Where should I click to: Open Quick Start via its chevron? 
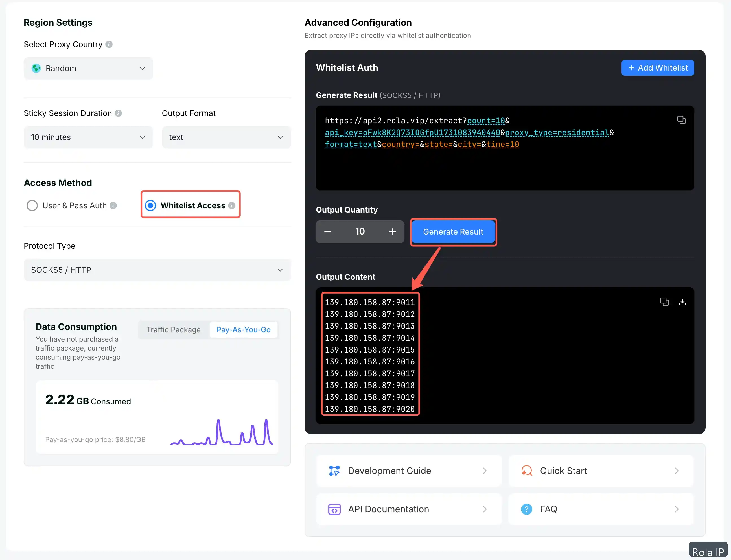(677, 471)
